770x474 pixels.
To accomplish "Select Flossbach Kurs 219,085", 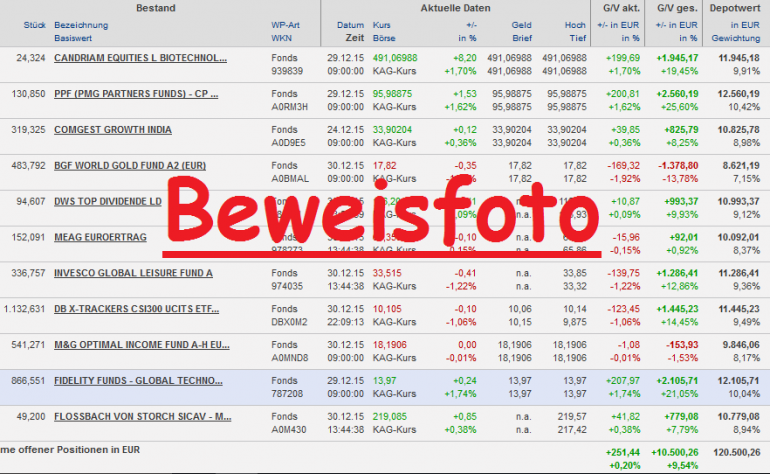I will click(x=390, y=417).
